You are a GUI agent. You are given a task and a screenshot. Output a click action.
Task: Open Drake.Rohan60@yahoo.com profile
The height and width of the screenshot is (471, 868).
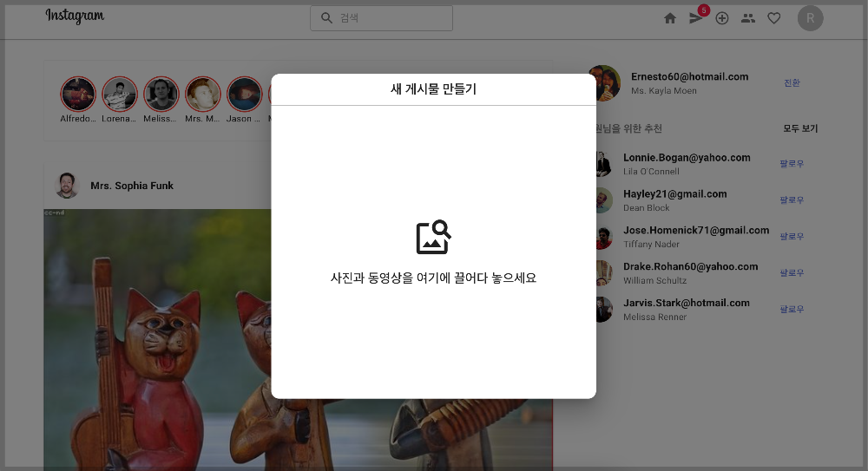pyautogui.click(x=690, y=267)
